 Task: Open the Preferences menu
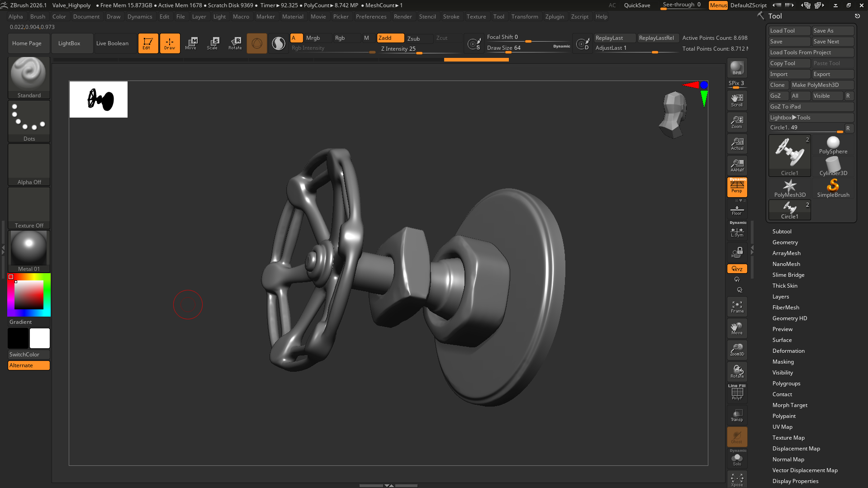371,17
